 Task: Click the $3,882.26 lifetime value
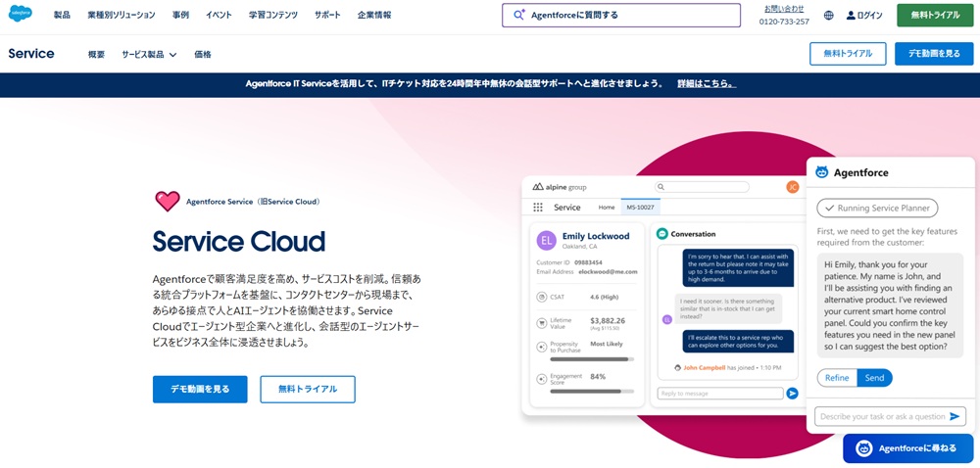(608, 320)
